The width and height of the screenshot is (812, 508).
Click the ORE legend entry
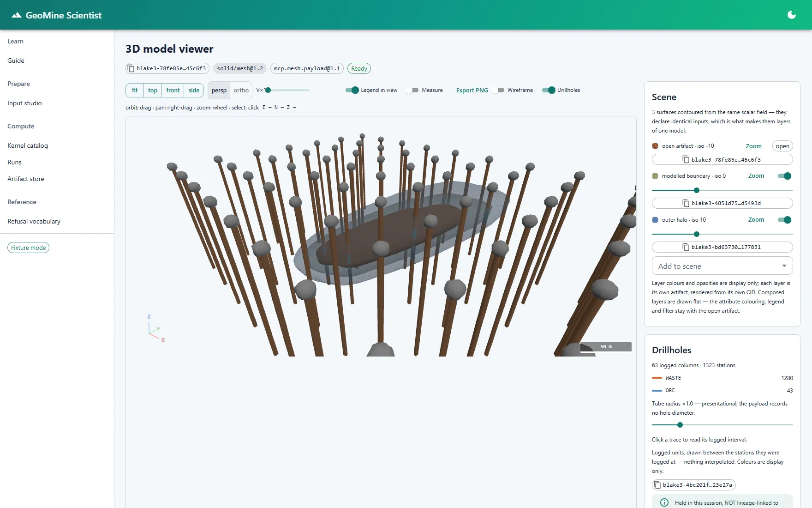[x=722, y=390]
